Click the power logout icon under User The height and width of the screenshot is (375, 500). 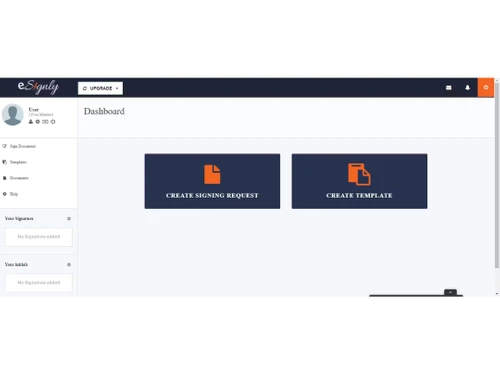[53, 122]
